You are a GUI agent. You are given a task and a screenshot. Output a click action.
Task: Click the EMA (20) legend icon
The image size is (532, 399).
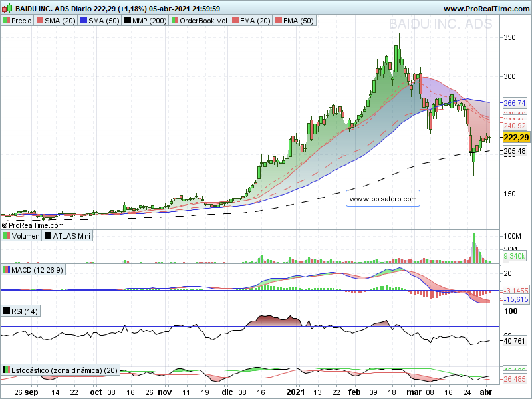[x=235, y=21]
